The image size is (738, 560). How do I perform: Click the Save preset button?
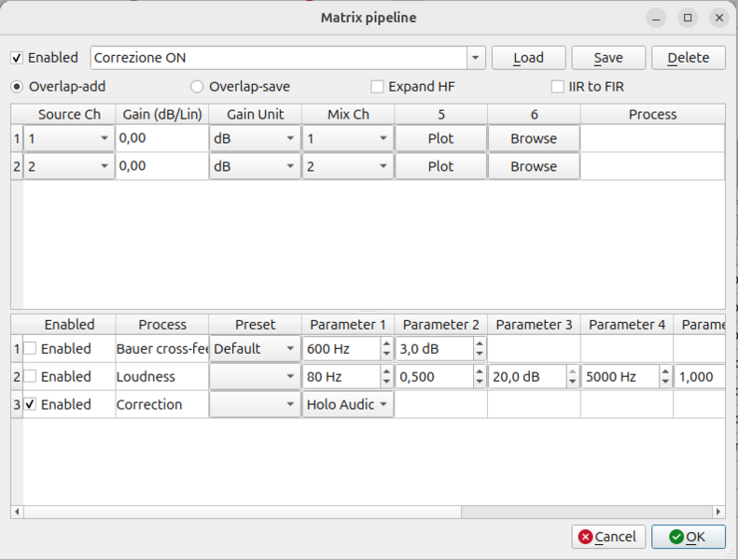pyautogui.click(x=608, y=58)
